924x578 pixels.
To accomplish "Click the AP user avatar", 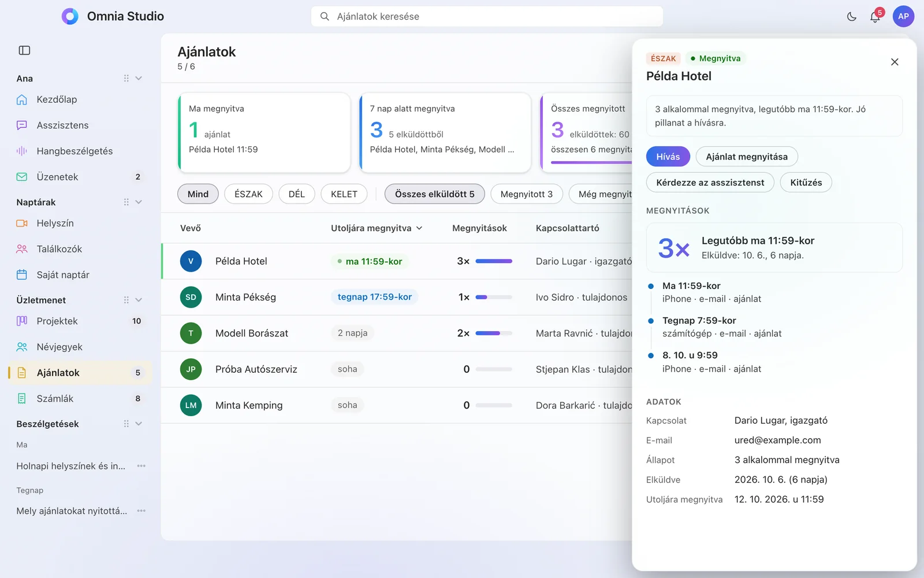I will (x=903, y=17).
